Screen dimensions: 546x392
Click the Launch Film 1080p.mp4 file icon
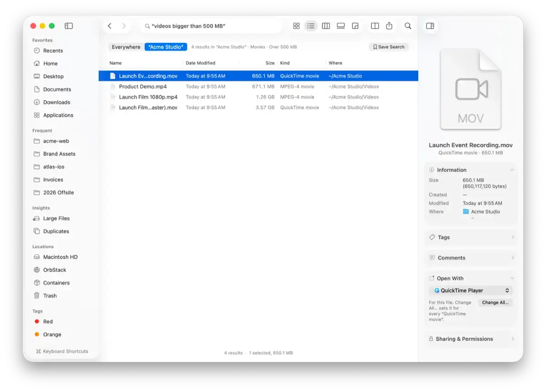pyautogui.click(x=113, y=97)
